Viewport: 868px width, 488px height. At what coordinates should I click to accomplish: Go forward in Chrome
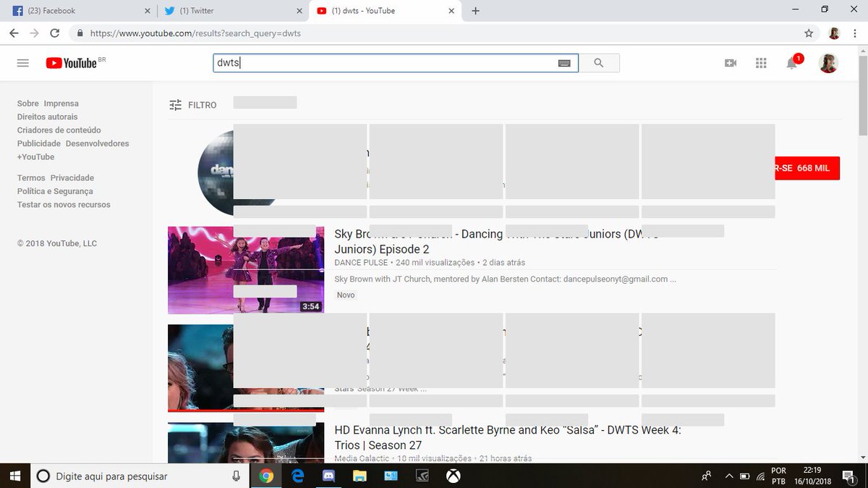(34, 33)
